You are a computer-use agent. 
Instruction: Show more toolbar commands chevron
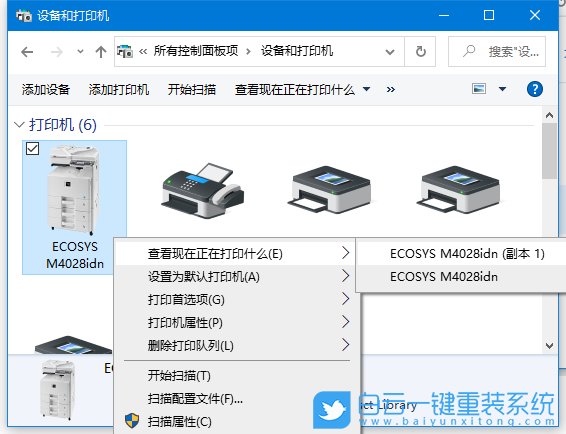click(391, 89)
